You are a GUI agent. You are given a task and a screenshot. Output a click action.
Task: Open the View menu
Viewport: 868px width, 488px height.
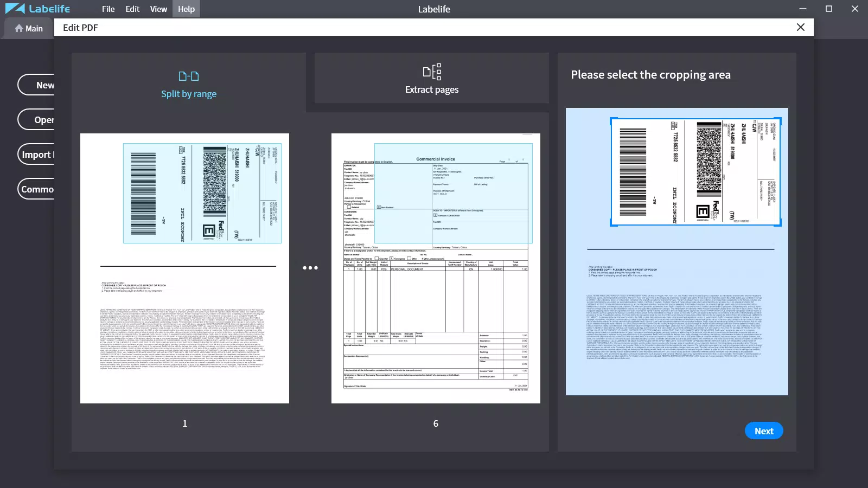click(158, 9)
